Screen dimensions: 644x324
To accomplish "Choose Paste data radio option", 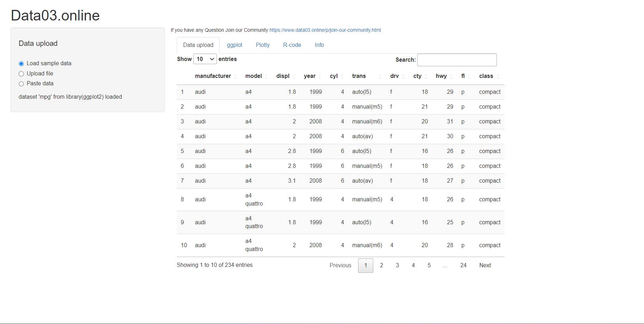I will tap(21, 84).
